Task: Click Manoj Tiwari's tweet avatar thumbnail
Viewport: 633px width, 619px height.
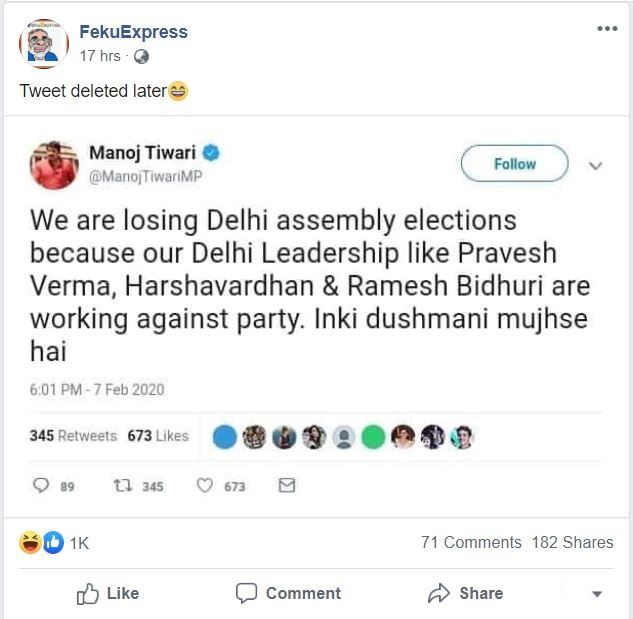Action: click(55, 164)
